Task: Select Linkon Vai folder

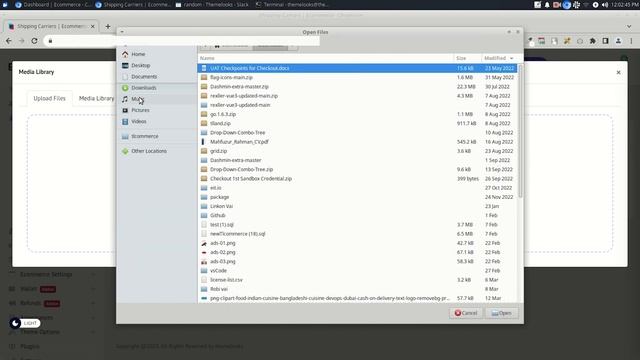Action: (x=357, y=206)
